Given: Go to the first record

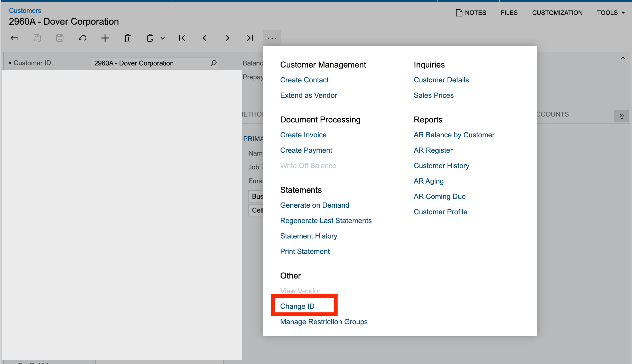Looking at the screenshot, I should coord(182,38).
